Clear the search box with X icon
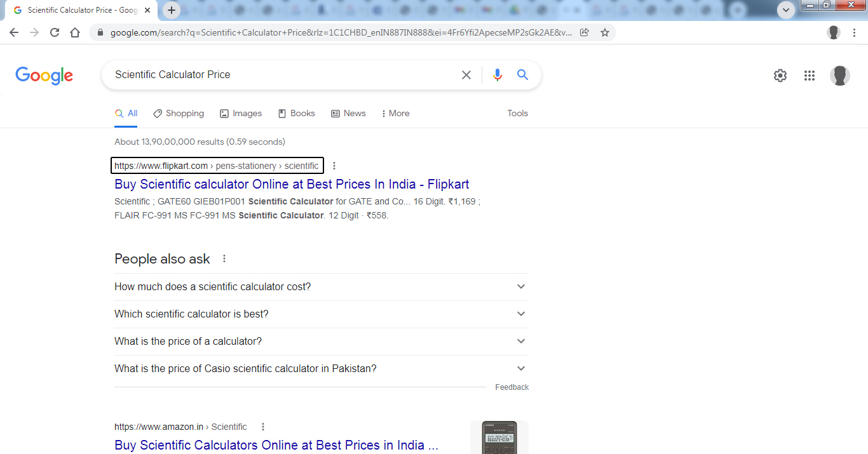The width and height of the screenshot is (868, 454). (x=466, y=75)
